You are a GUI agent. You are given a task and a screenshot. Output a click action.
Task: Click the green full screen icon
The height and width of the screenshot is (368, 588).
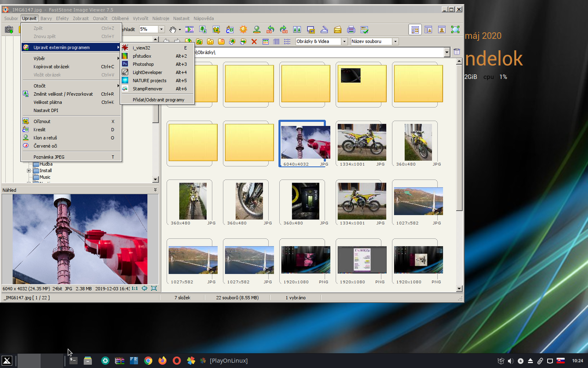[455, 29]
